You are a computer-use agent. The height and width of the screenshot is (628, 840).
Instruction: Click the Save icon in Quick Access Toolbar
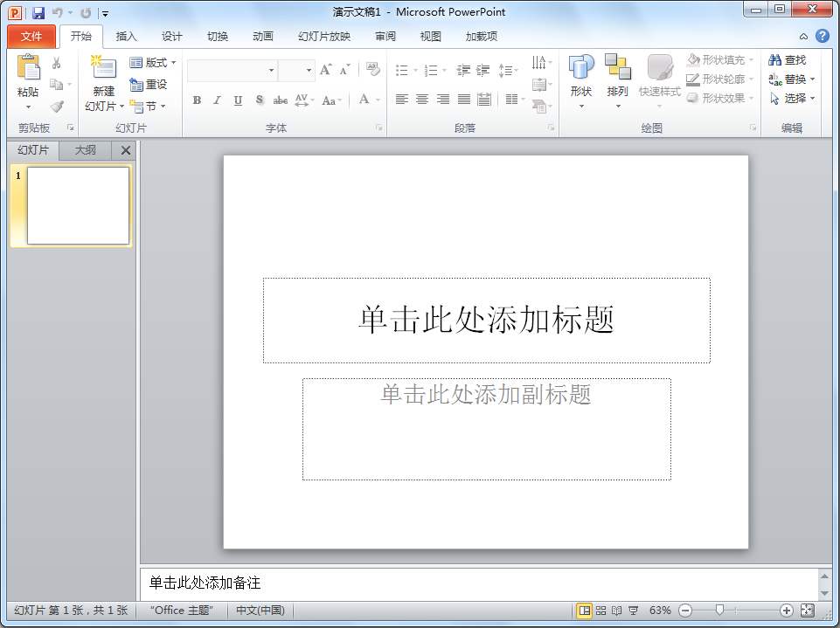click(x=36, y=11)
